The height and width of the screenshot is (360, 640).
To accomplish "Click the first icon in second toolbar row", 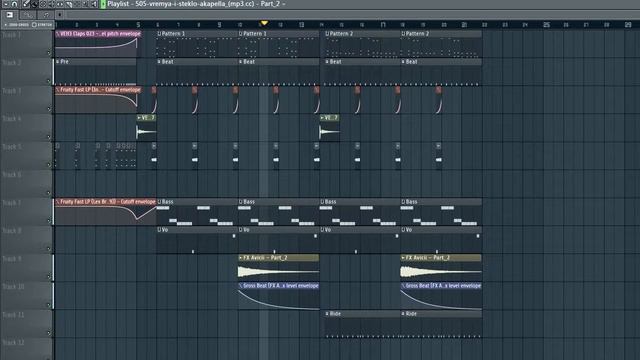I will (9, 15).
